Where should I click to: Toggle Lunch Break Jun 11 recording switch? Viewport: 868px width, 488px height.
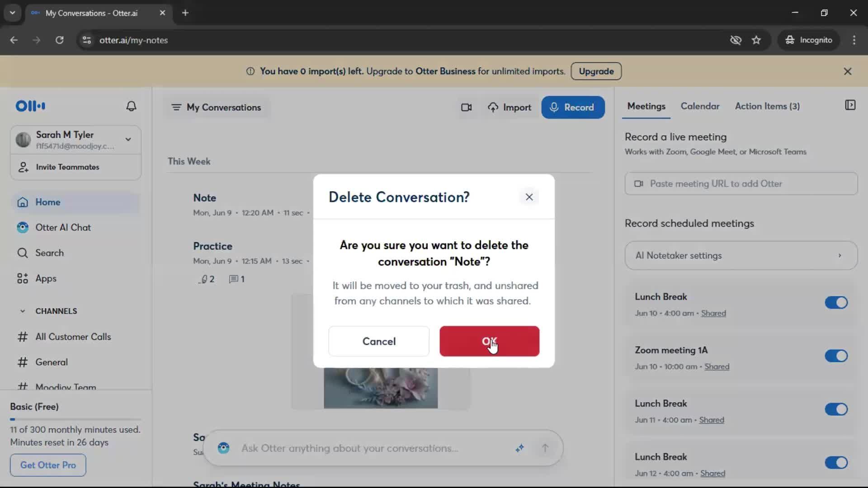836,409
